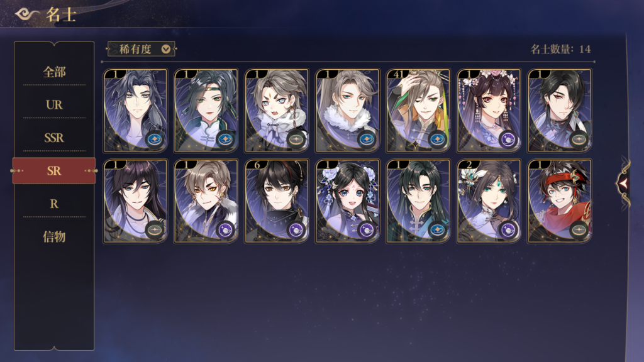The width and height of the screenshot is (644, 362).
Task: Open the 信物 tab
Action: [x=54, y=237]
